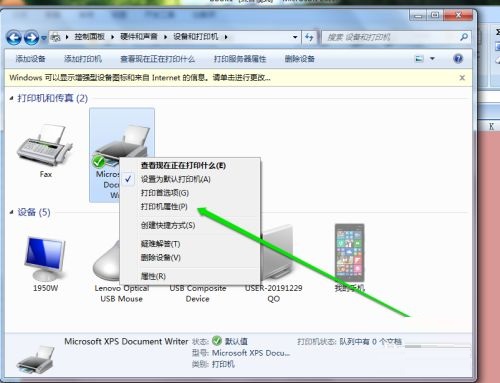500x383 pixels.
Task: Select the USB Composite Device label
Action: (x=198, y=293)
